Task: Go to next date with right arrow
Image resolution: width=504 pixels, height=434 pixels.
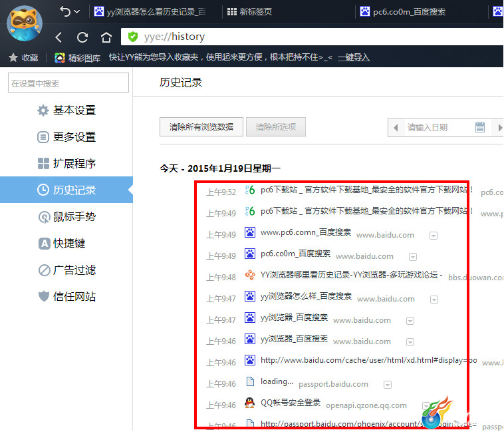Action: coord(500,128)
